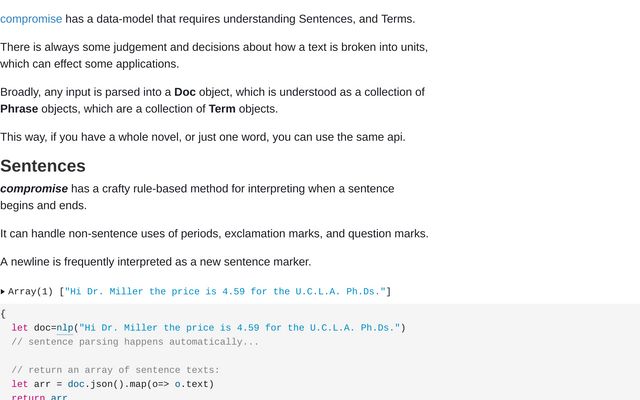Click the 'return arr' code line
Screen dimensions: 640x400
click(39, 397)
